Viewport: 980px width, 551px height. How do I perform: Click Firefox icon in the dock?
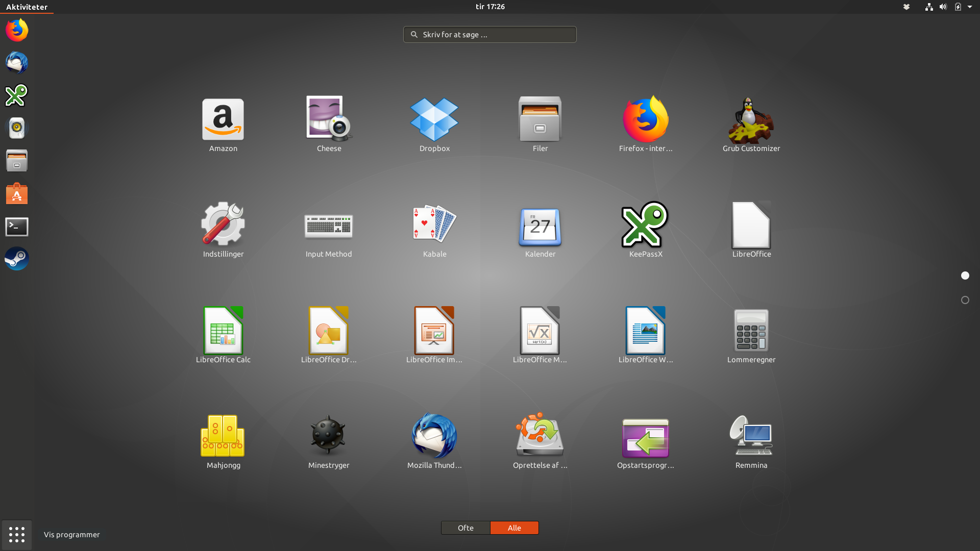[x=17, y=30]
